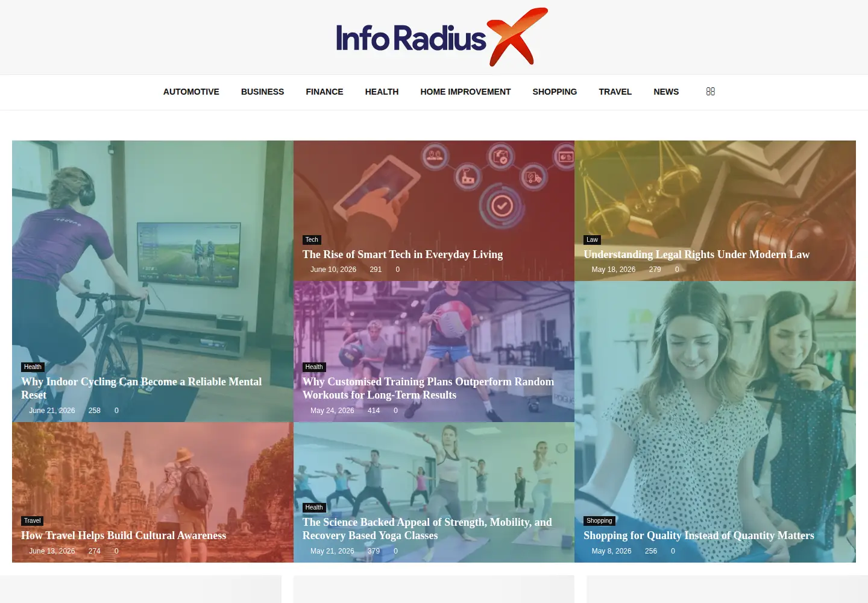Read 'Why Indoor Cycling' mental reset article
Viewport: 868px width, 603px height.
pos(142,388)
